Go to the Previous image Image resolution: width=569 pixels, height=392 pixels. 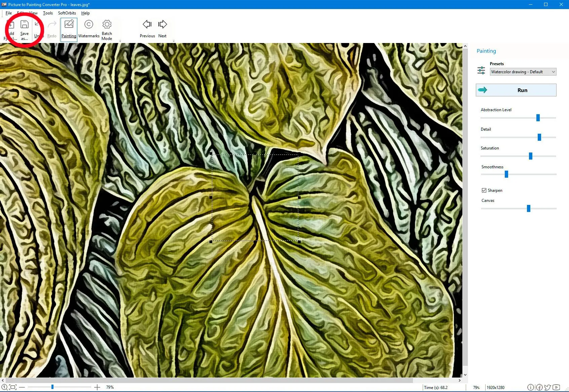coord(147,29)
